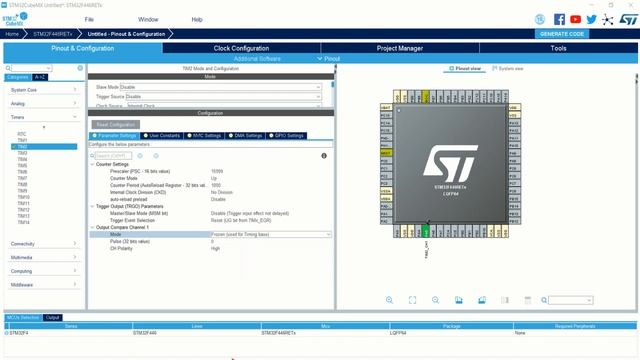This screenshot has height=360, width=640.
Task: Click the table list toolbar icon
Action: (528, 300)
